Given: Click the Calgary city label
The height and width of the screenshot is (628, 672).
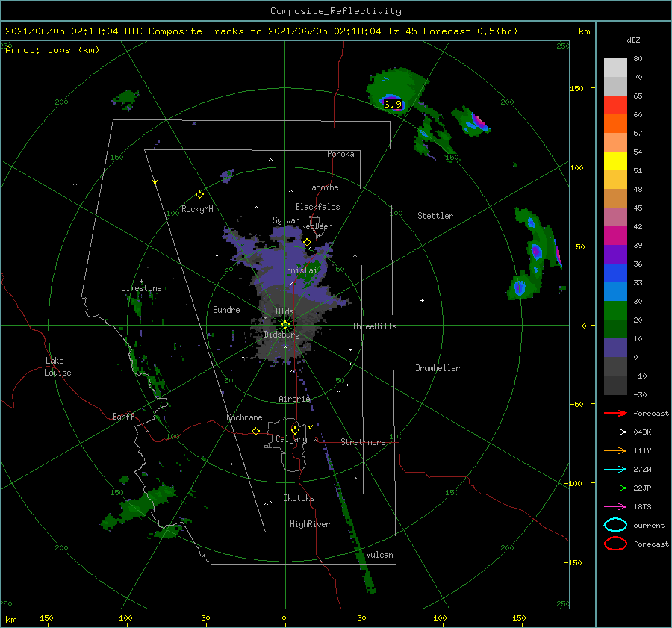Looking at the screenshot, I should tap(291, 439).
